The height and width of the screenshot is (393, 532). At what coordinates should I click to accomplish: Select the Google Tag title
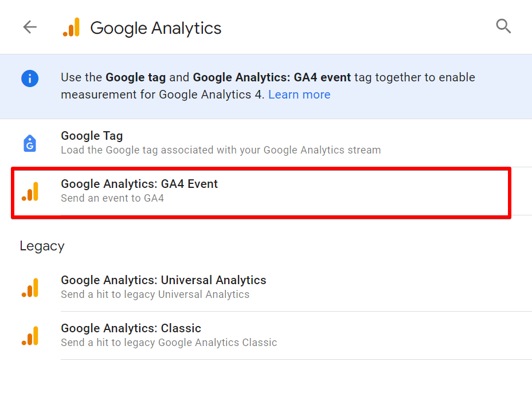[92, 136]
